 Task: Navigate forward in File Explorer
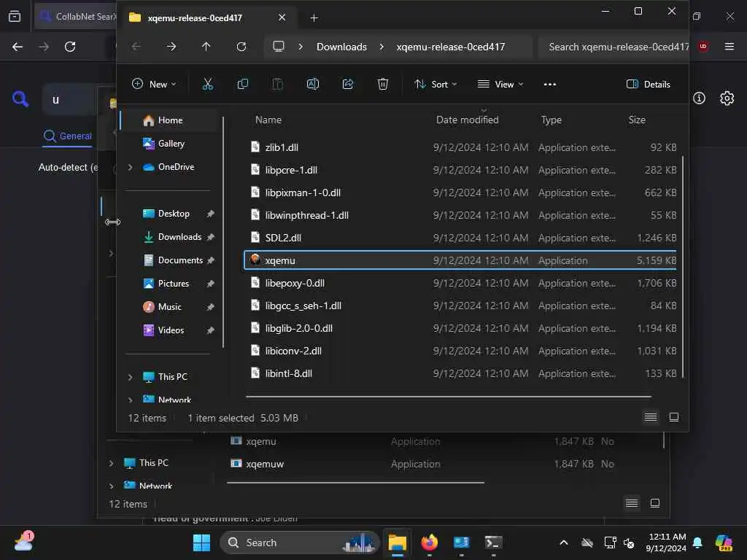(171, 47)
